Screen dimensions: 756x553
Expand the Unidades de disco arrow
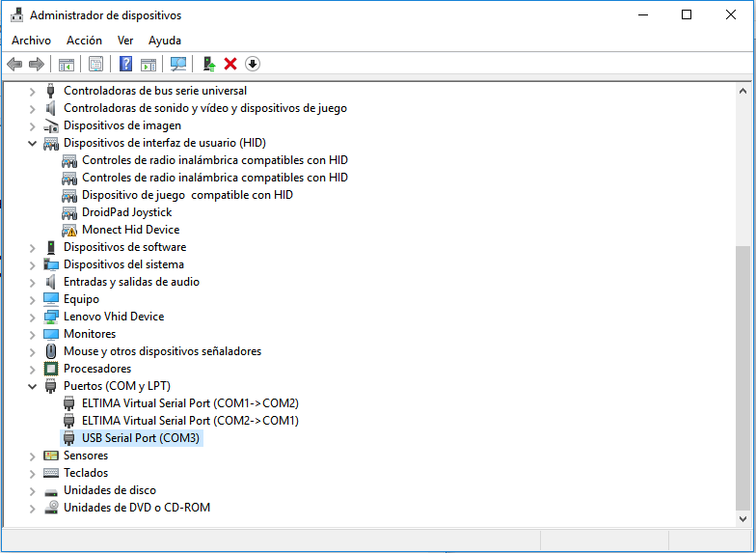pos(33,490)
